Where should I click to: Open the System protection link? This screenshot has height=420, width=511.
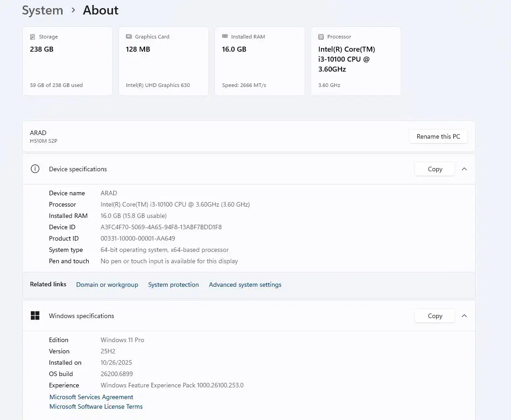point(173,285)
